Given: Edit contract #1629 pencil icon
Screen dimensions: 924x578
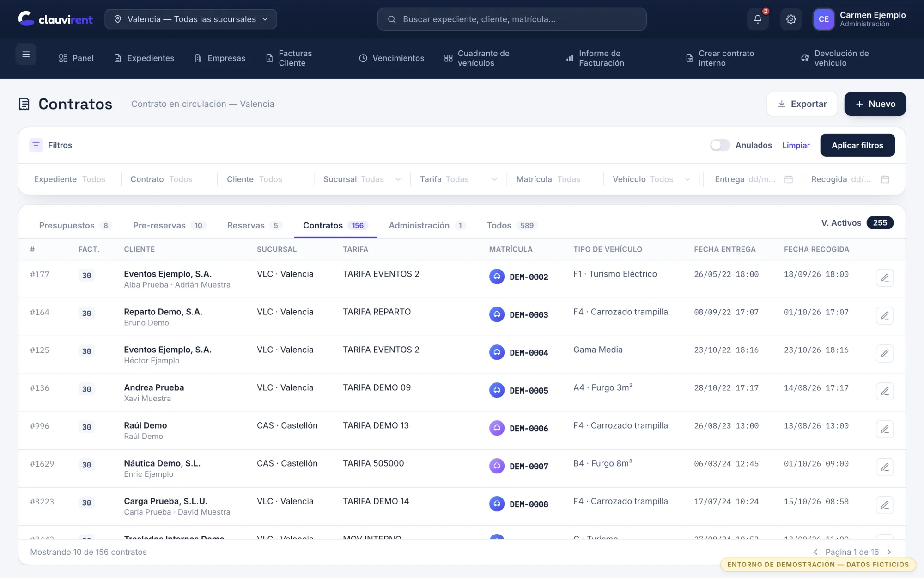Looking at the screenshot, I should [884, 467].
